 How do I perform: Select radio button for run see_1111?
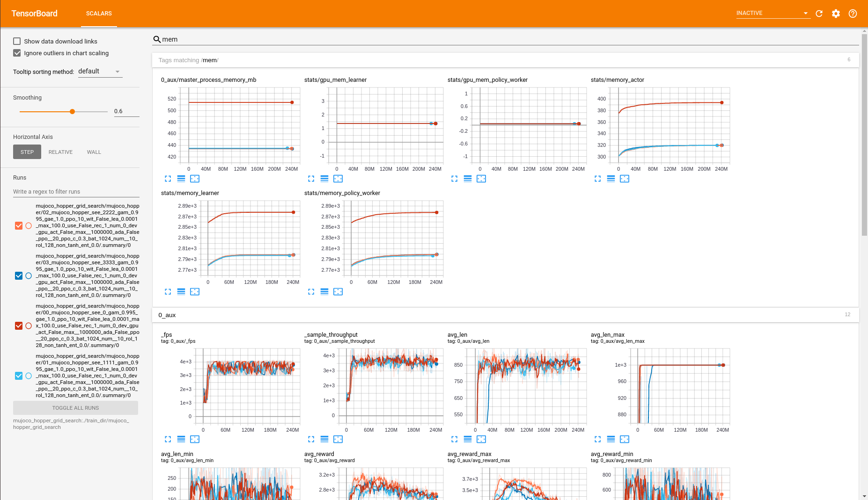click(x=29, y=376)
